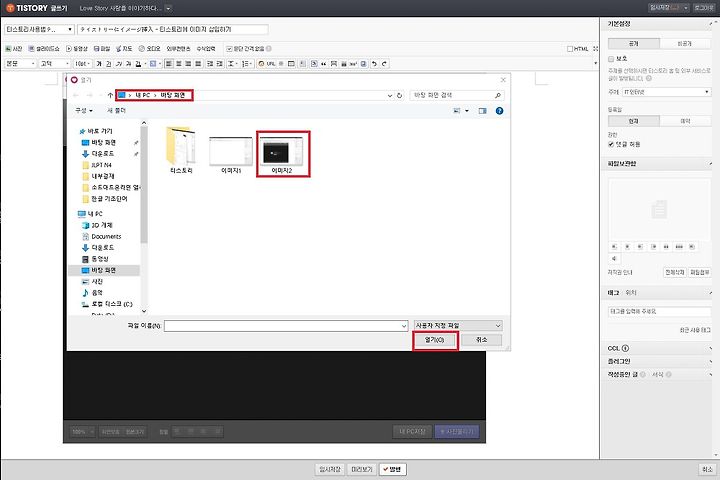720x480 pixels.
Task: Click the 미리보기 preview button
Action: point(362,469)
